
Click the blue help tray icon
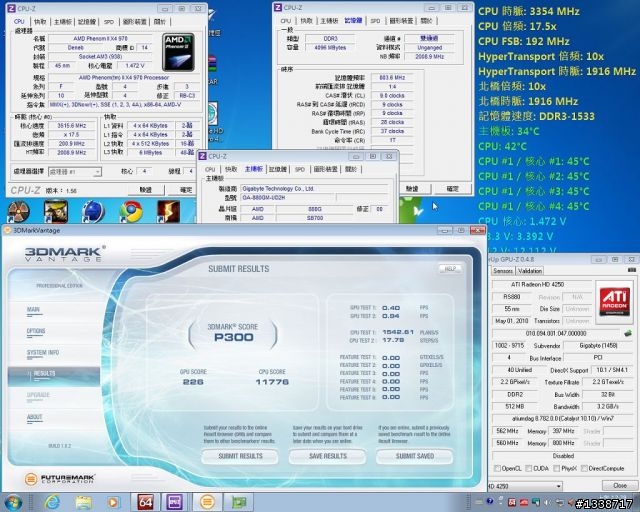[489, 502]
